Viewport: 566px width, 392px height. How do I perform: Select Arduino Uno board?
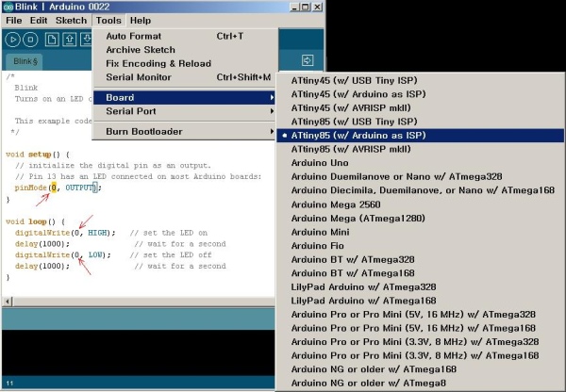420,163
